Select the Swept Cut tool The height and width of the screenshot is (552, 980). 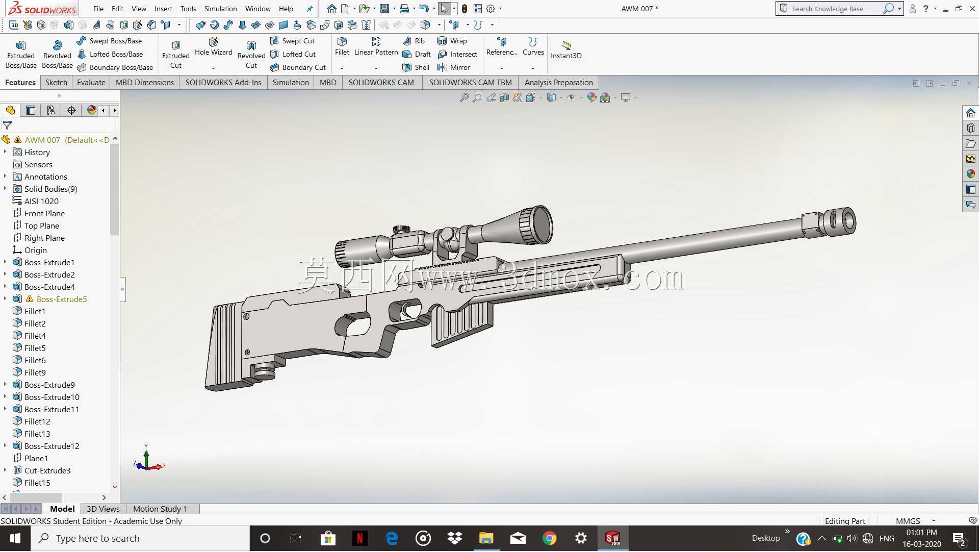click(x=292, y=41)
